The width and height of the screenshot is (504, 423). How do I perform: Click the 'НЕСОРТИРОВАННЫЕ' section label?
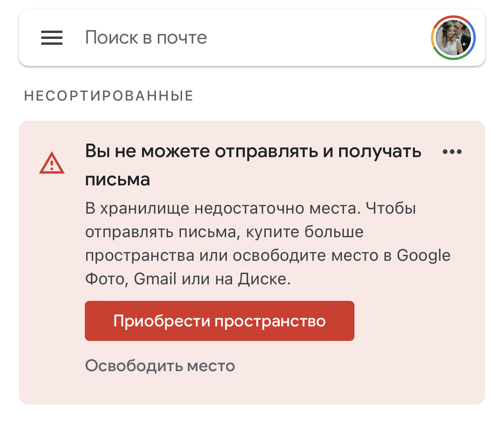coord(109,96)
